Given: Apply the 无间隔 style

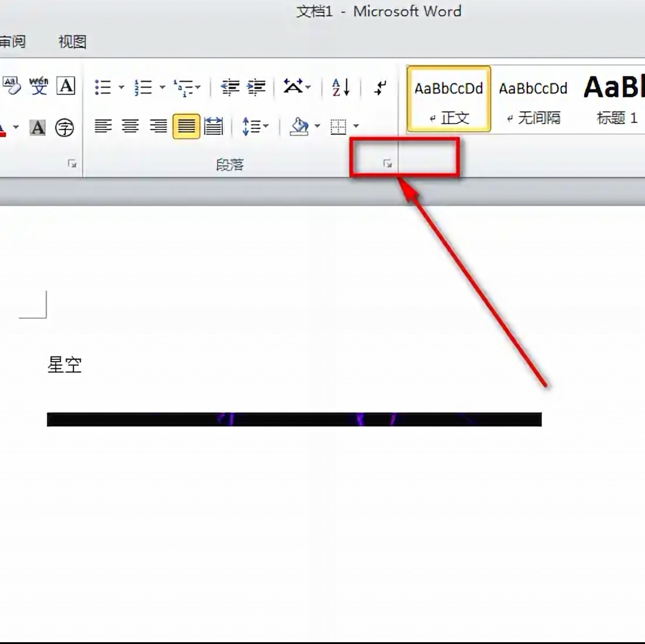Looking at the screenshot, I should click(x=533, y=99).
